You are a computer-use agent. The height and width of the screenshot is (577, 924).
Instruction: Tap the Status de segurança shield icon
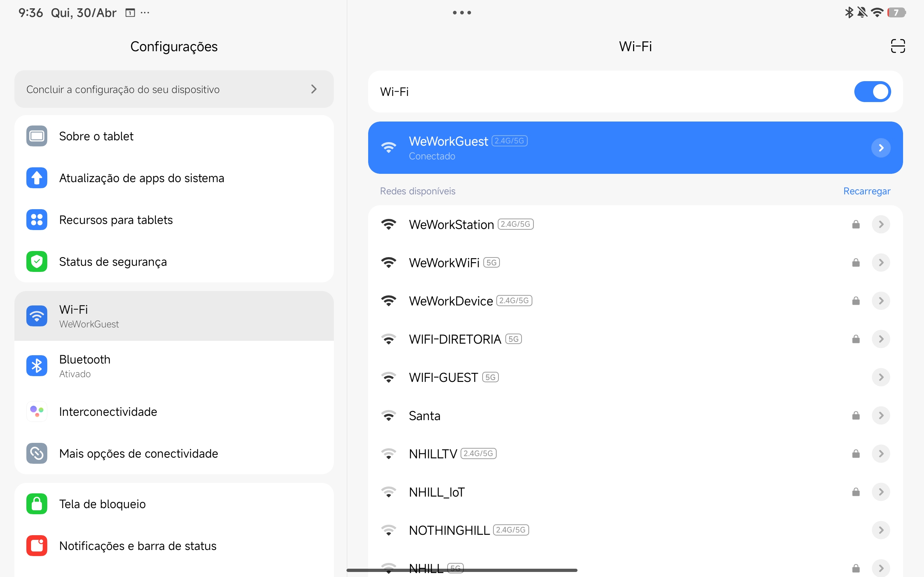point(37,261)
